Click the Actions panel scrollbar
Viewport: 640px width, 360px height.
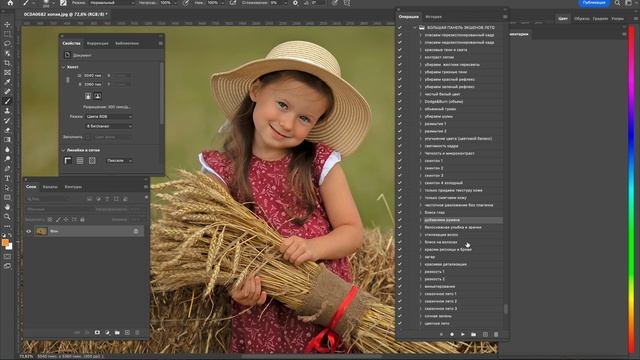tap(506, 309)
